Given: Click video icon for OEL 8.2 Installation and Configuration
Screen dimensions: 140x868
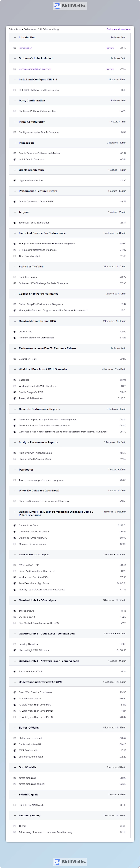Looking at the screenshot, I should 14,90.
